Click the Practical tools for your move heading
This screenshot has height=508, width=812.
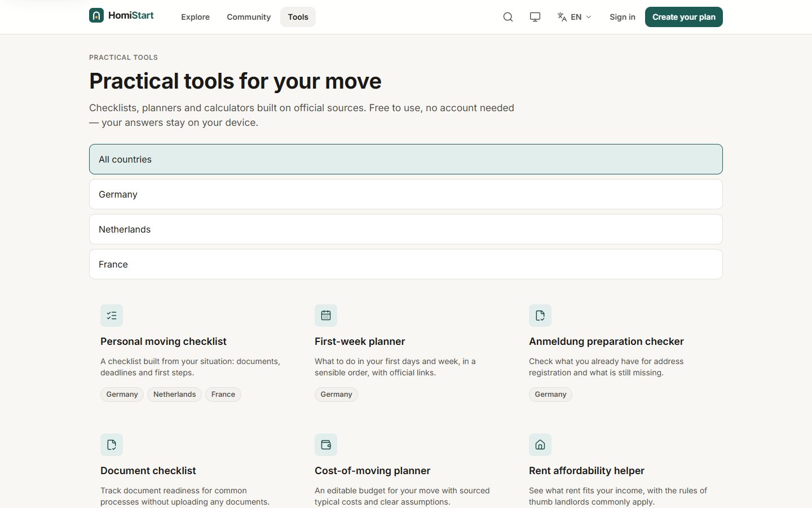pos(235,81)
